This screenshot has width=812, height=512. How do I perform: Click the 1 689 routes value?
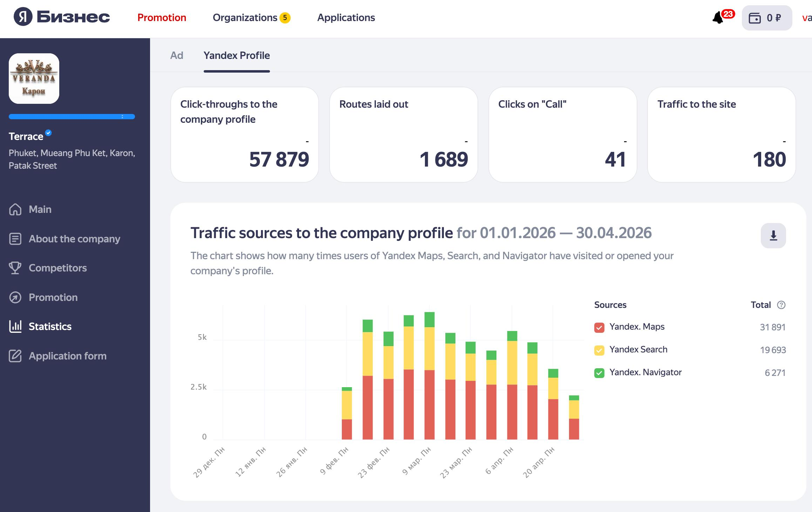pyautogui.click(x=444, y=160)
